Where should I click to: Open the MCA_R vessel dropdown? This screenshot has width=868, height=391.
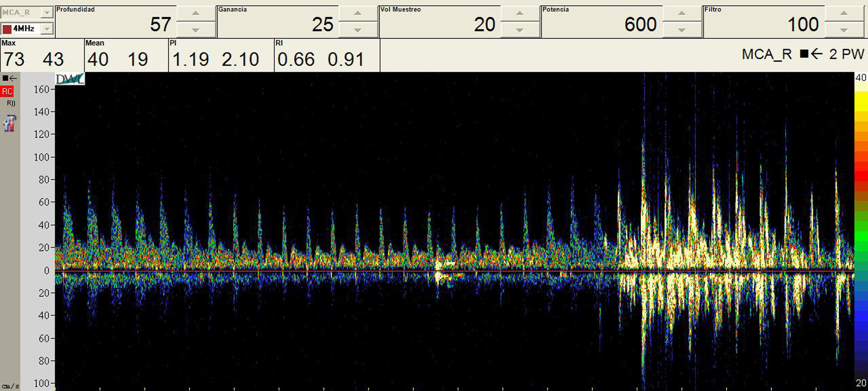47,13
